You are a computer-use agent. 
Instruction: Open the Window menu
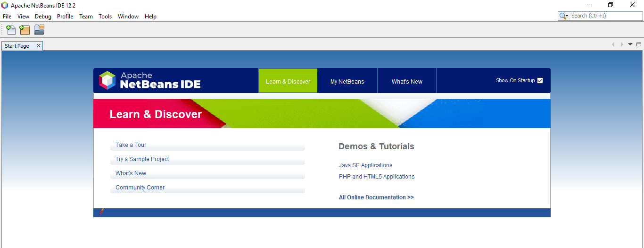(128, 17)
